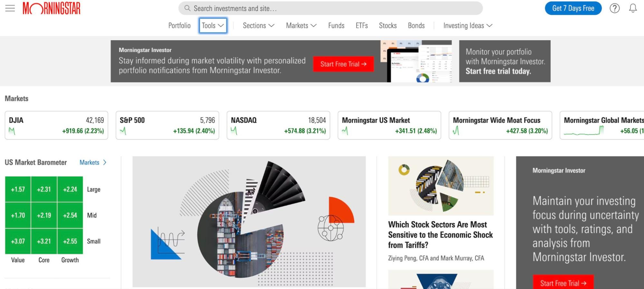Screen dimensions: 644x289
Task: Open the partially visible second article thumbnail
Action: point(441,279)
